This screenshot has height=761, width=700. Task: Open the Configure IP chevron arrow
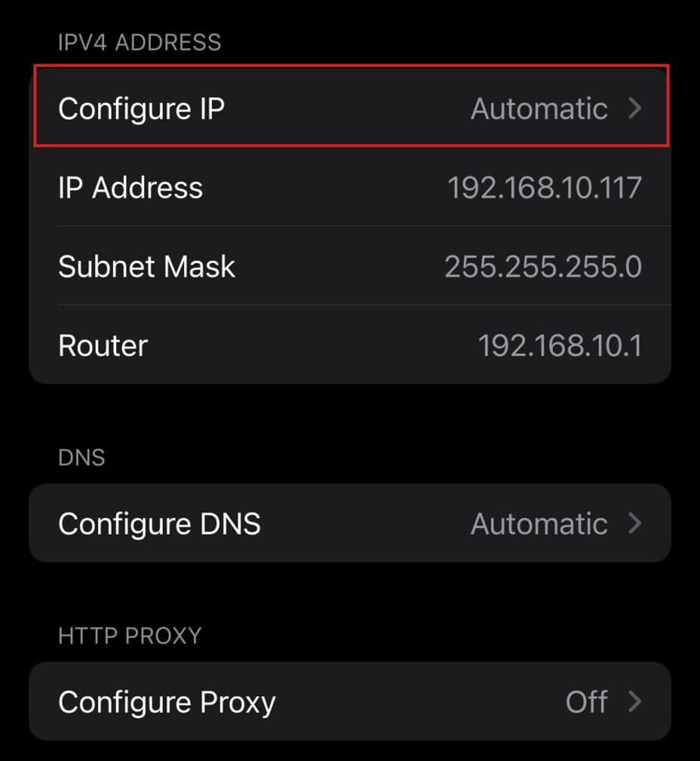coord(635,108)
